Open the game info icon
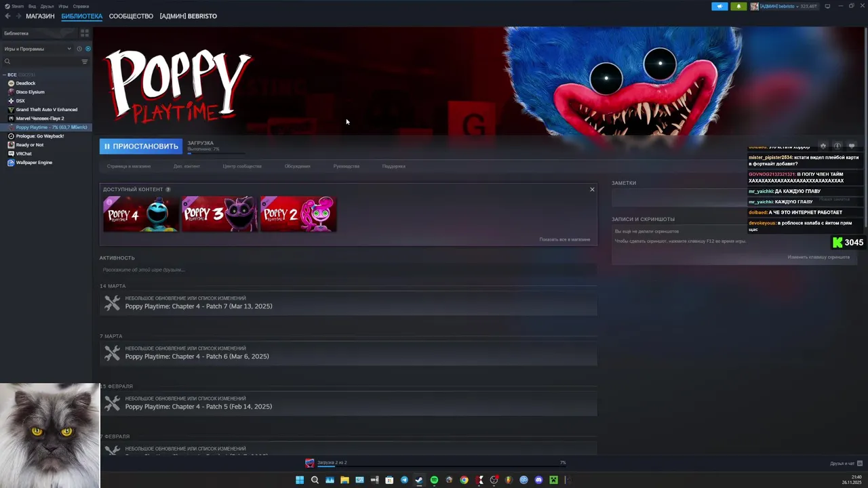Viewport: 868px width, 488px height. coord(837,146)
